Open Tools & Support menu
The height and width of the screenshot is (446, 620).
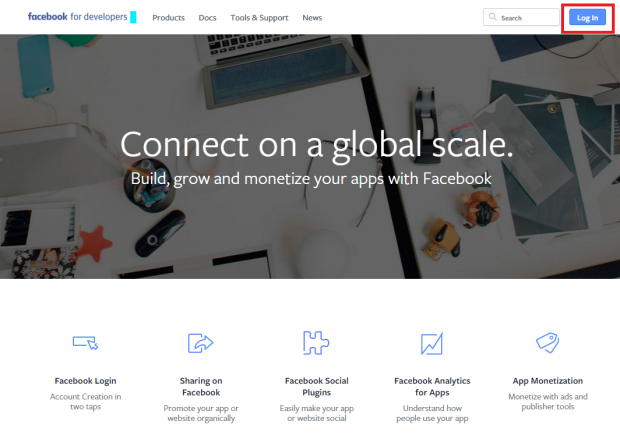259,18
